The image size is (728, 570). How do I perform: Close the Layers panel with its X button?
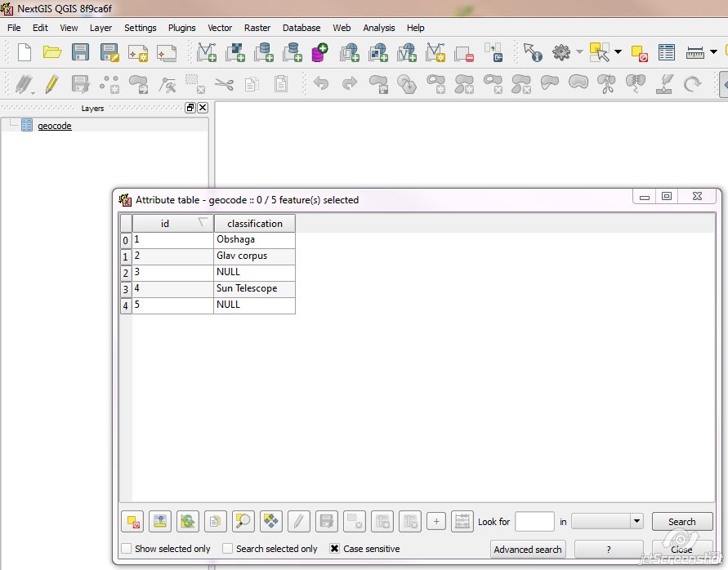tap(203, 108)
